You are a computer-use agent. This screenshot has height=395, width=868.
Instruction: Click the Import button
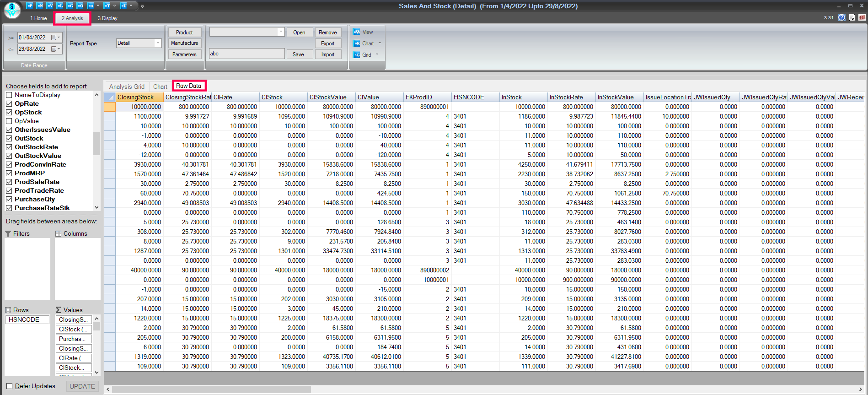(x=328, y=54)
